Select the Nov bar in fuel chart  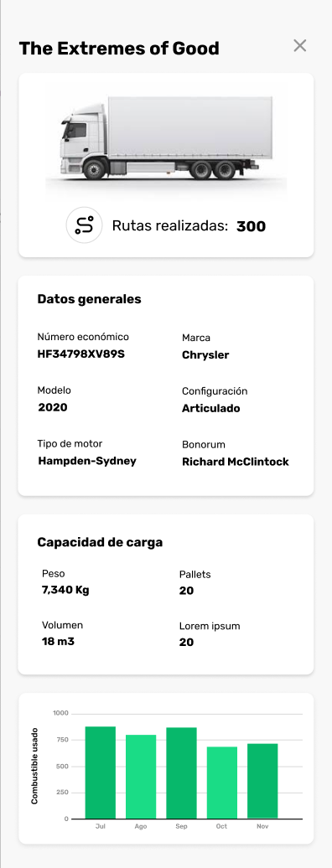(262, 781)
